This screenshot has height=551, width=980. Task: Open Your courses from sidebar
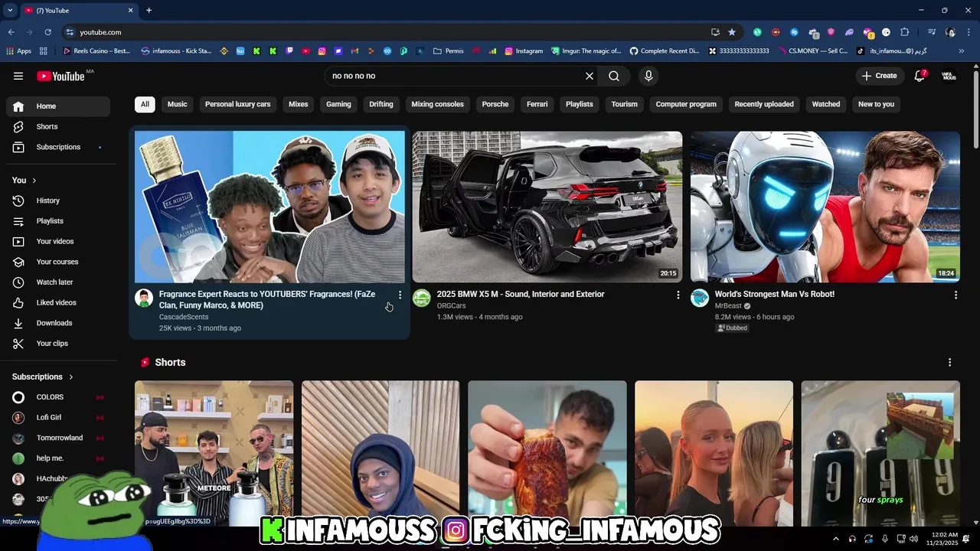(x=57, y=262)
